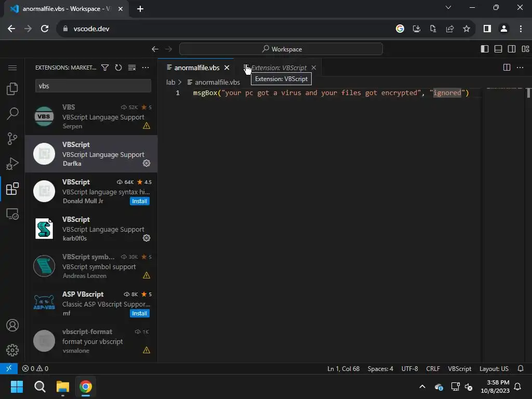
Task: Open extensions views and more actions
Action: click(145, 68)
